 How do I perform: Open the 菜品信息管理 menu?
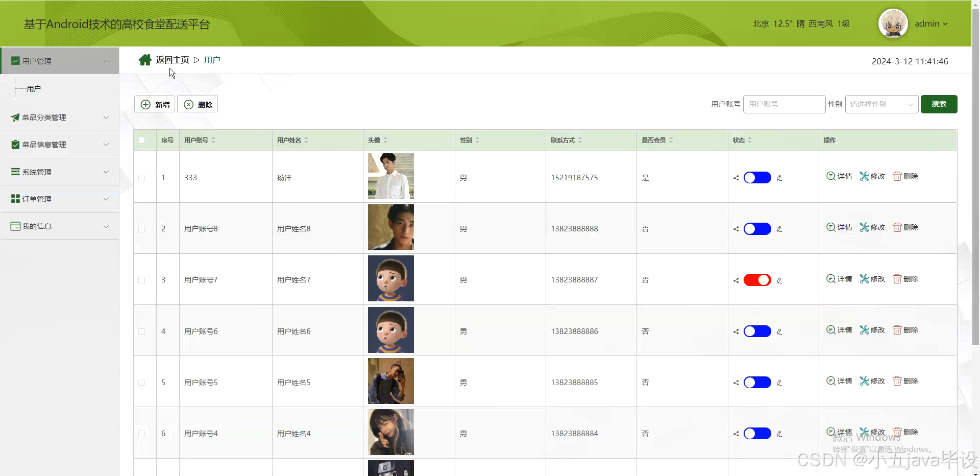[x=60, y=145]
